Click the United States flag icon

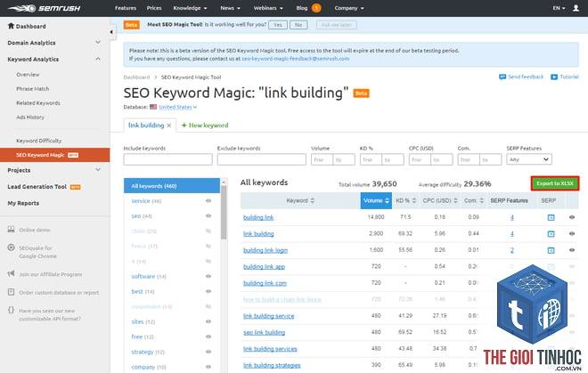153,107
